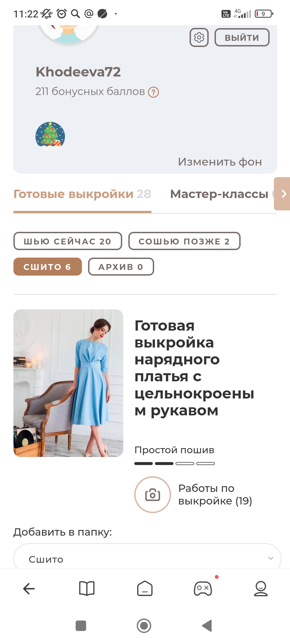The width and height of the screenshot is (290, 644).
Task: Select the 'Шью сейчас 20' filter
Action: point(68,241)
